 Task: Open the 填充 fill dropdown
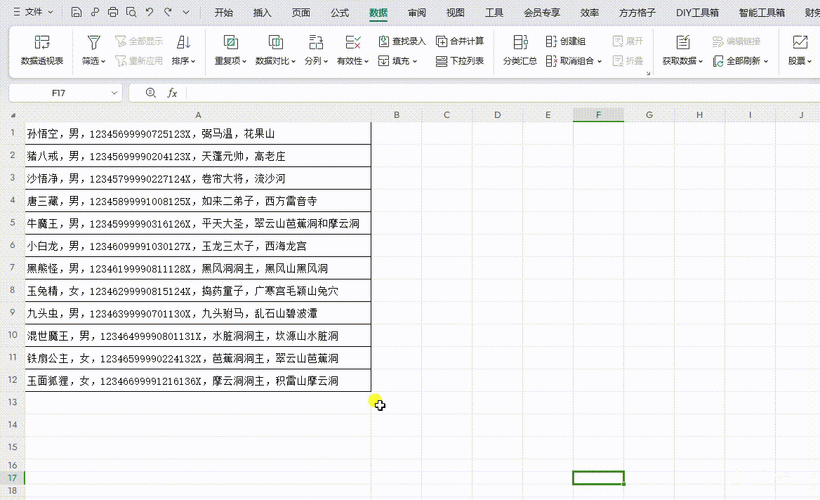click(x=397, y=61)
